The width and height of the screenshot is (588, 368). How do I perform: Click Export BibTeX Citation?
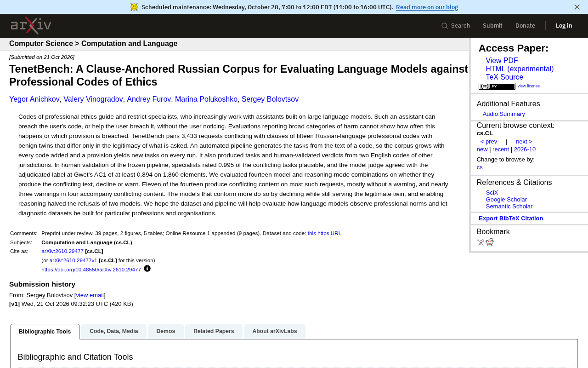click(x=511, y=218)
